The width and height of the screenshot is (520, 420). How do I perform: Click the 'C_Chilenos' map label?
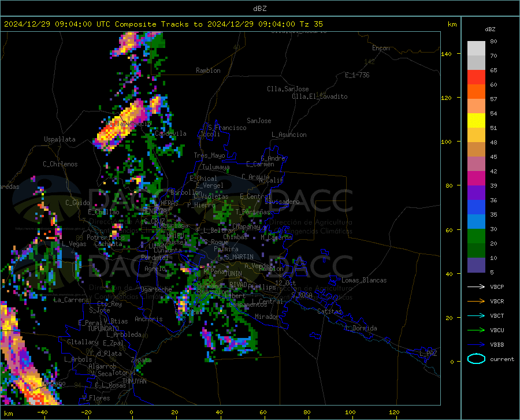pyautogui.click(x=60, y=164)
